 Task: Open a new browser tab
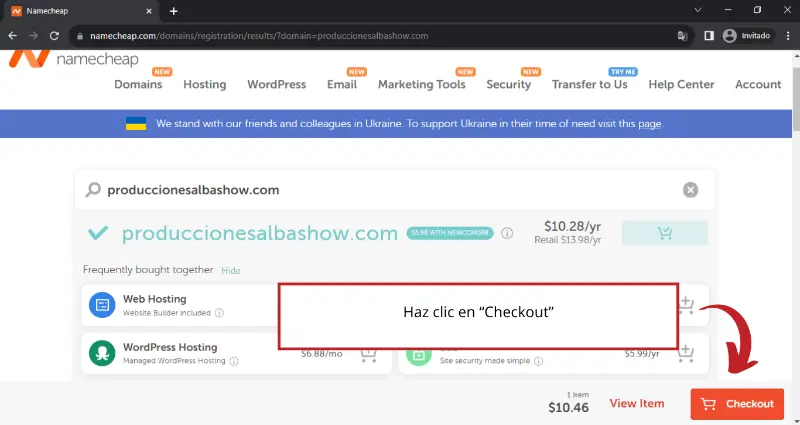(x=173, y=11)
